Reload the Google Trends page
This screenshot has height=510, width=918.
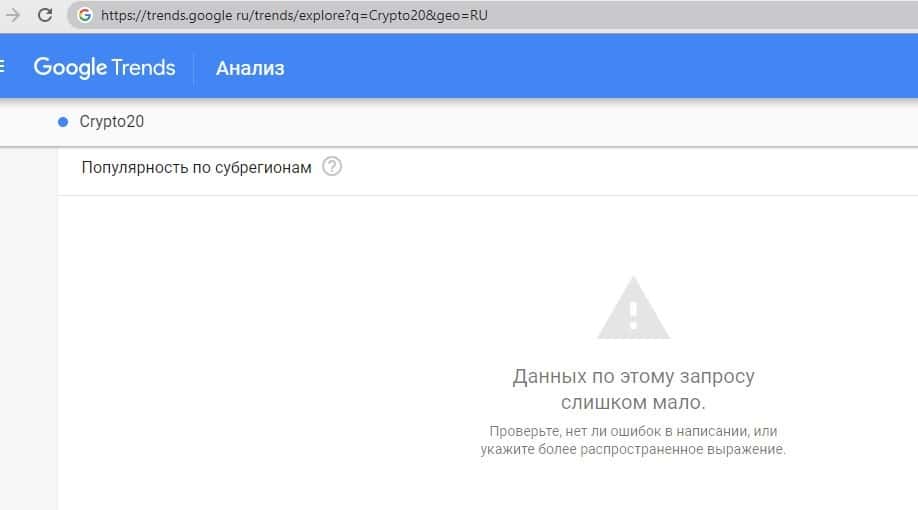coord(44,16)
